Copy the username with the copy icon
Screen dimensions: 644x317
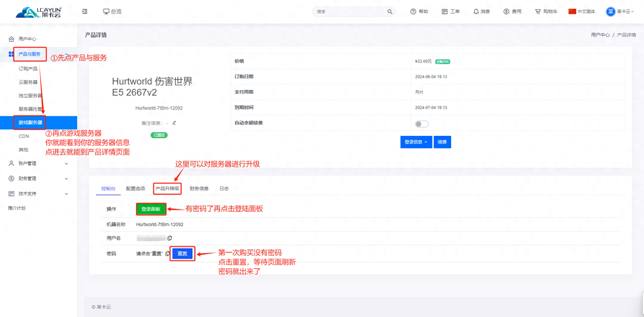[170, 238]
